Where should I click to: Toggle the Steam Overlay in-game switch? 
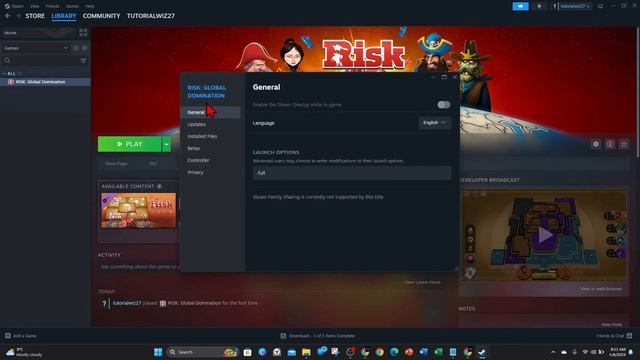444,105
